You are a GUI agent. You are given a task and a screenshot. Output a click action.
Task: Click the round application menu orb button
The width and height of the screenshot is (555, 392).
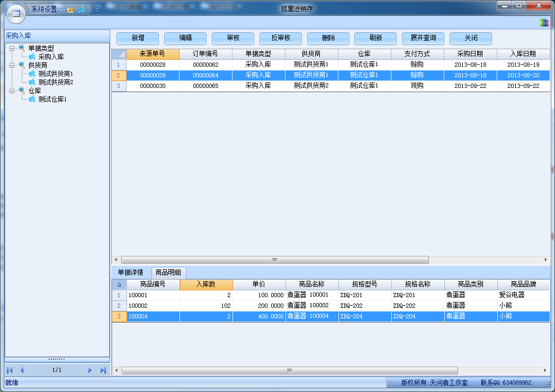tap(16, 13)
